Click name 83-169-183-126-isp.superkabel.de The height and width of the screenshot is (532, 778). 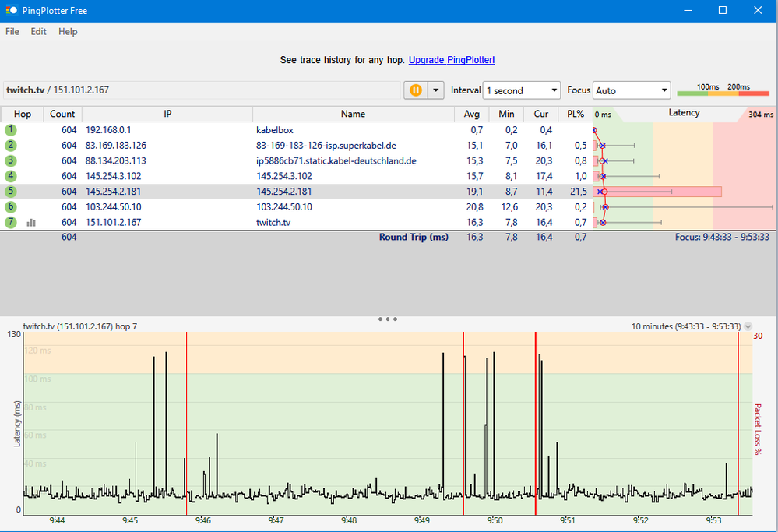(x=326, y=146)
